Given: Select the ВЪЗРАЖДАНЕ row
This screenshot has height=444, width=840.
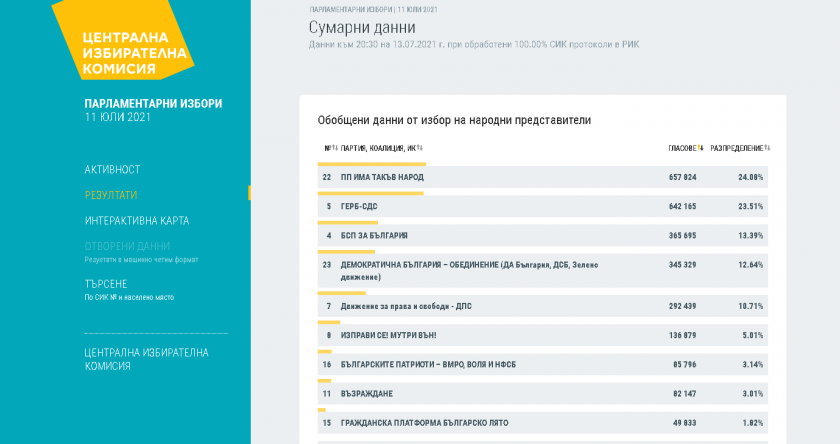Looking at the screenshot, I should click(543, 394).
